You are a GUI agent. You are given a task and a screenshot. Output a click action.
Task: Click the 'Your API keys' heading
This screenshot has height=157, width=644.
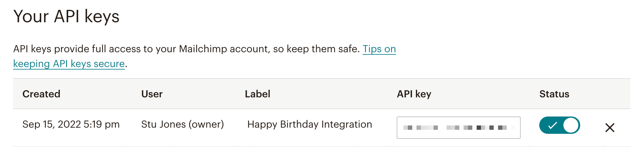click(x=66, y=16)
